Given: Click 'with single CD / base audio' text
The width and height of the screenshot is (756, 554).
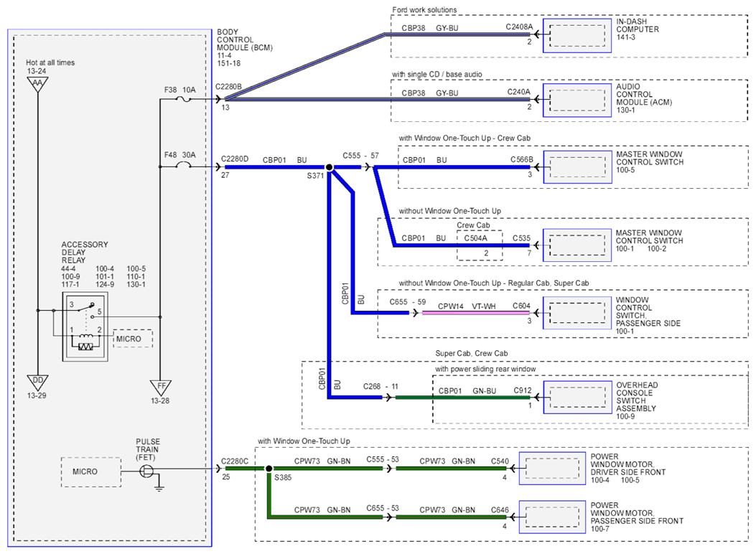Looking at the screenshot, I should [x=437, y=74].
